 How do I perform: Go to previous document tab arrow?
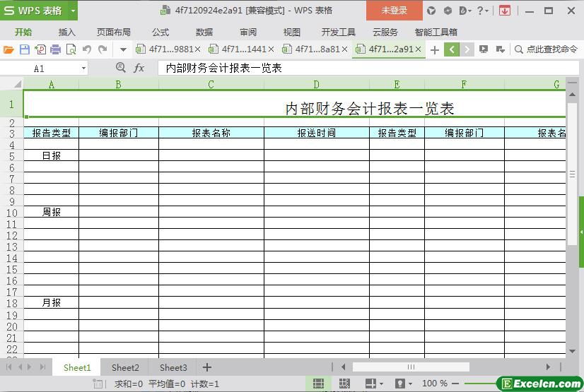point(451,49)
